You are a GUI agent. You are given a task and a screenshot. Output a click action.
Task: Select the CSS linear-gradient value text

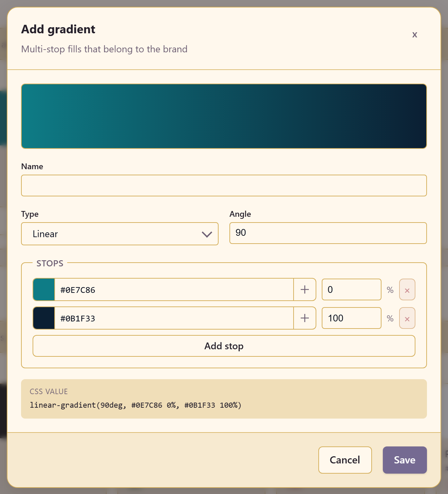[135, 405]
